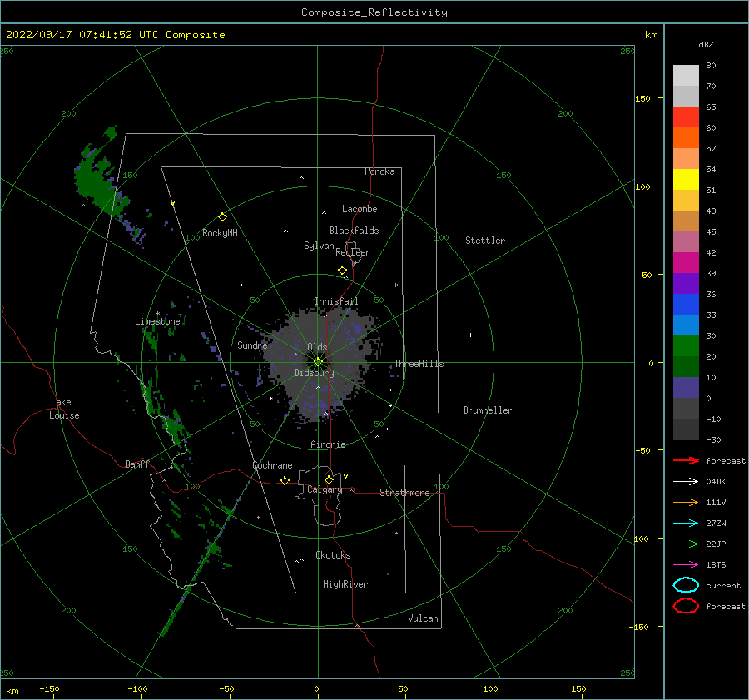Click the Olds city label
Image resolution: width=749 pixels, height=700 pixels.
pyautogui.click(x=317, y=347)
